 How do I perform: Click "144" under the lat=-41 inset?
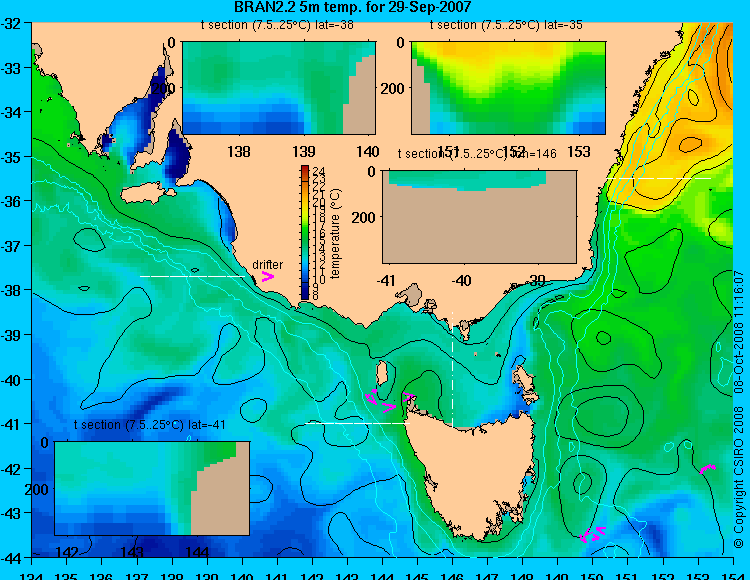197,552
